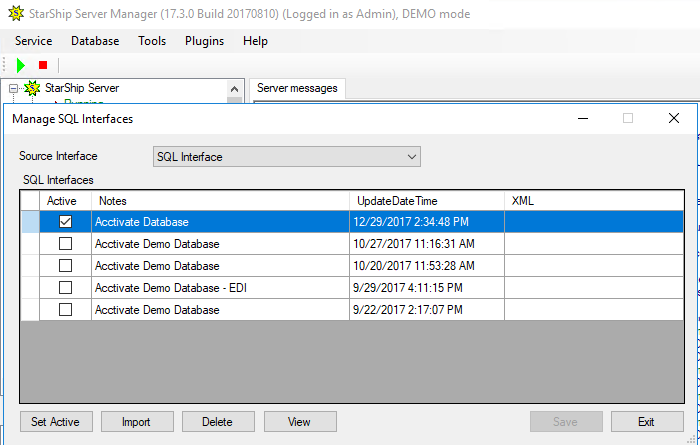Image resolution: width=700 pixels, height=445 pixels.
Task: Uncheck Active box for Acctivate Database row
Action: click(65, 222)
